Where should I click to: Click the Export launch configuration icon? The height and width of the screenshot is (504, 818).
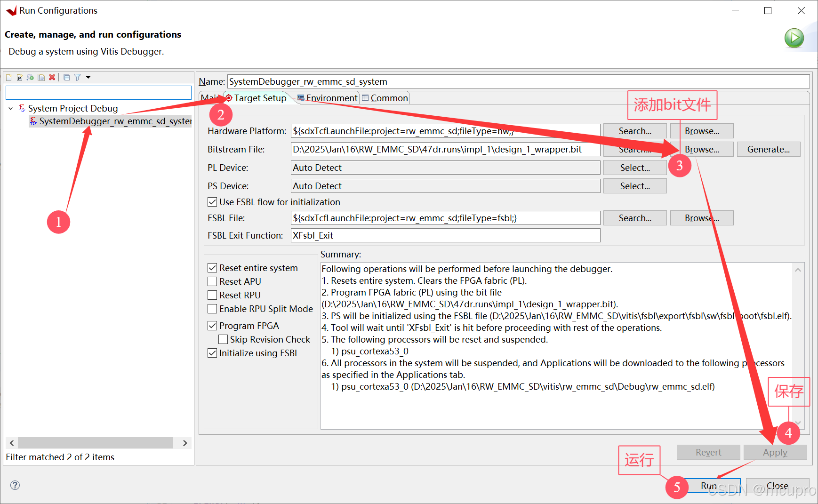31,77
